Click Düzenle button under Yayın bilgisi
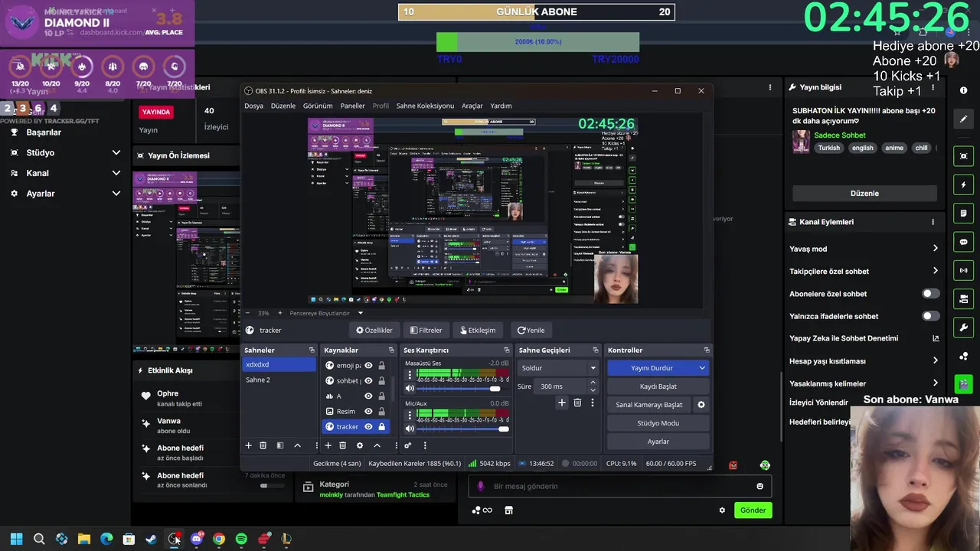 864,194
